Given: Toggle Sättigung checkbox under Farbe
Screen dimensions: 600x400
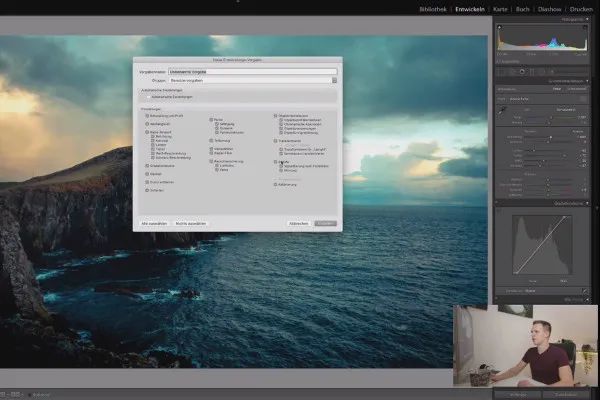Looking at the screenshot, I should click(217, 124).
